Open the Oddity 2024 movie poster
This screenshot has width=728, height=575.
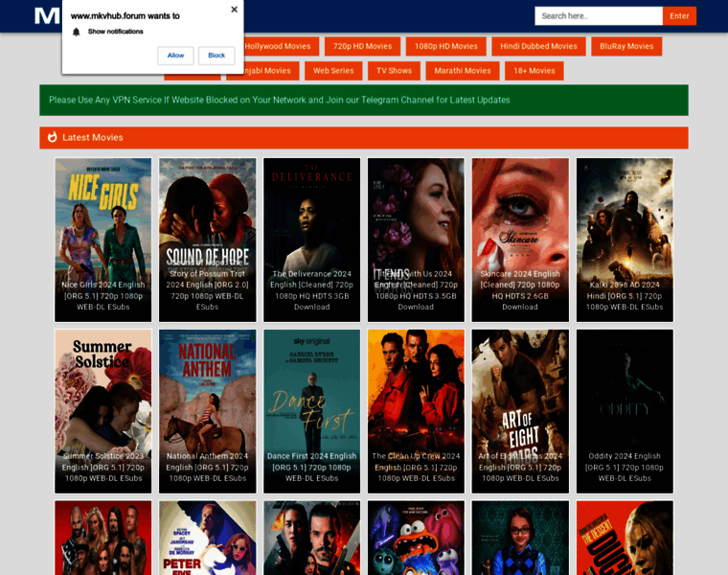625,411
